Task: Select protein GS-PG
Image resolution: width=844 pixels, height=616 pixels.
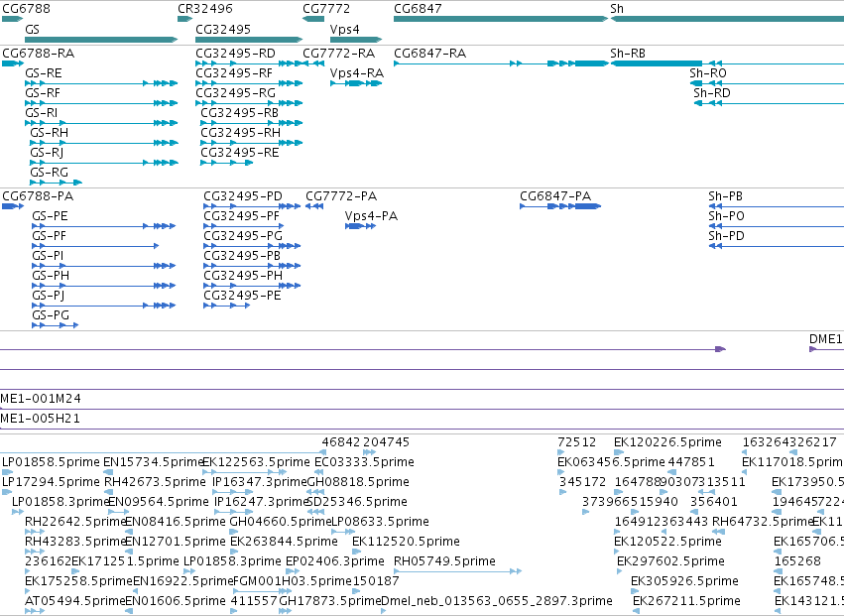Action: [51, 315]
